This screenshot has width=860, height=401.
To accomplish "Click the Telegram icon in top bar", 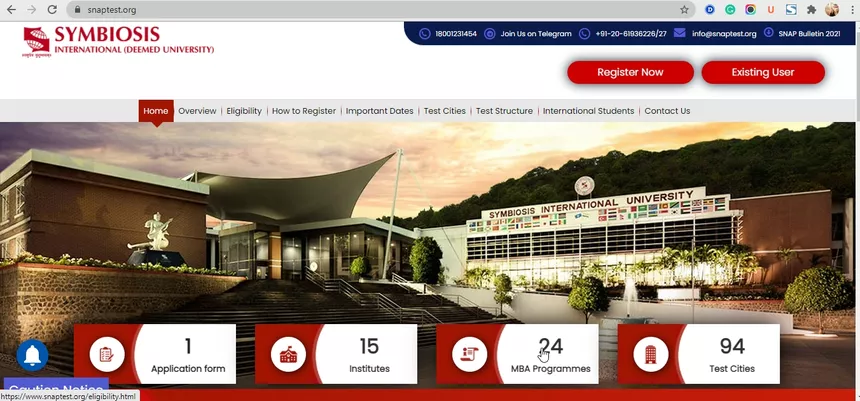I will pyautogui.click(x=490, y=33).
